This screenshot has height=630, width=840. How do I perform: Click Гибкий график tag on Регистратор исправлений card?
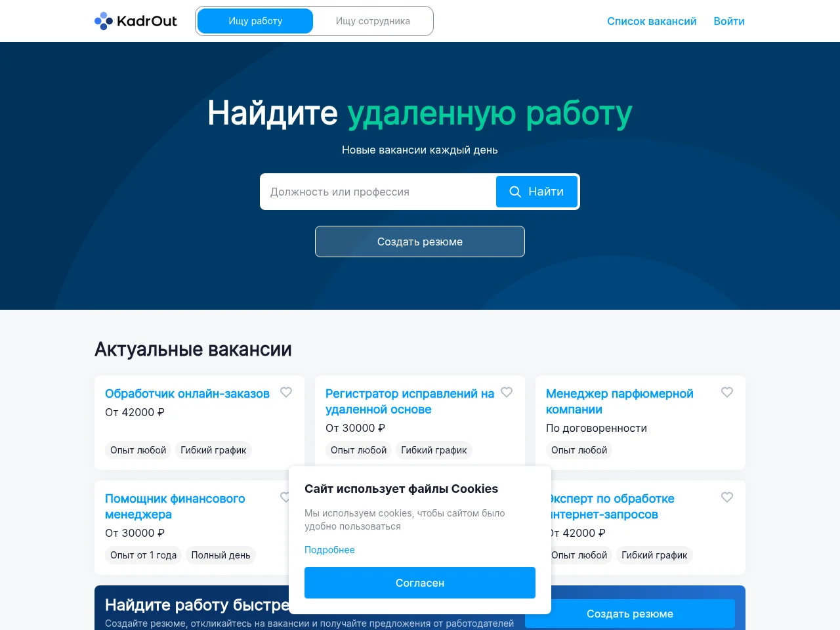pos(434,450)
